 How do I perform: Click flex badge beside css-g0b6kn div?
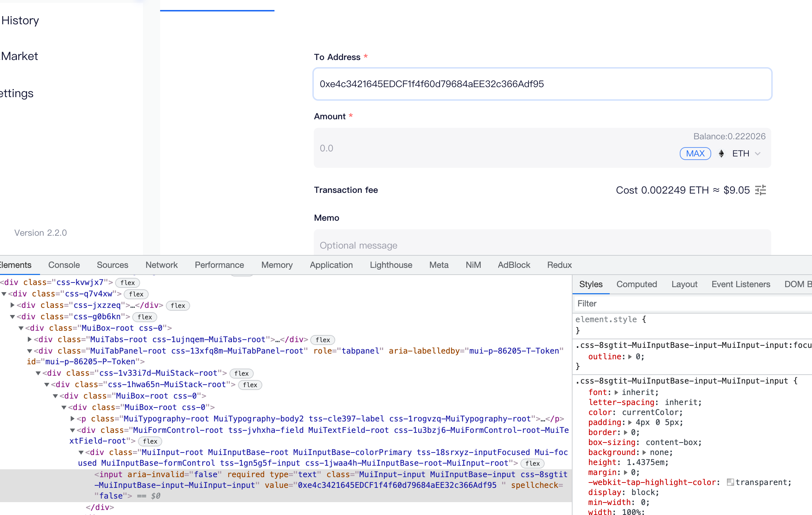tap(145, 317)
